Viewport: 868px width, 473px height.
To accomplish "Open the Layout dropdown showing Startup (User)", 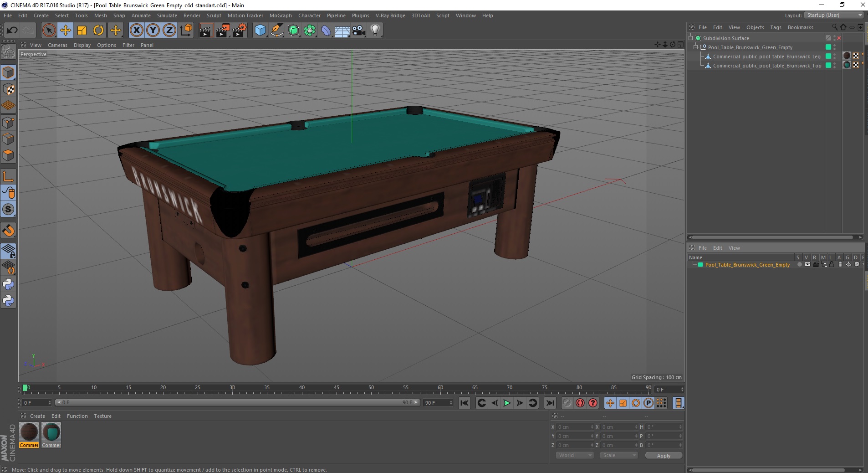I will pyautogui.click(x=834, y=15).
